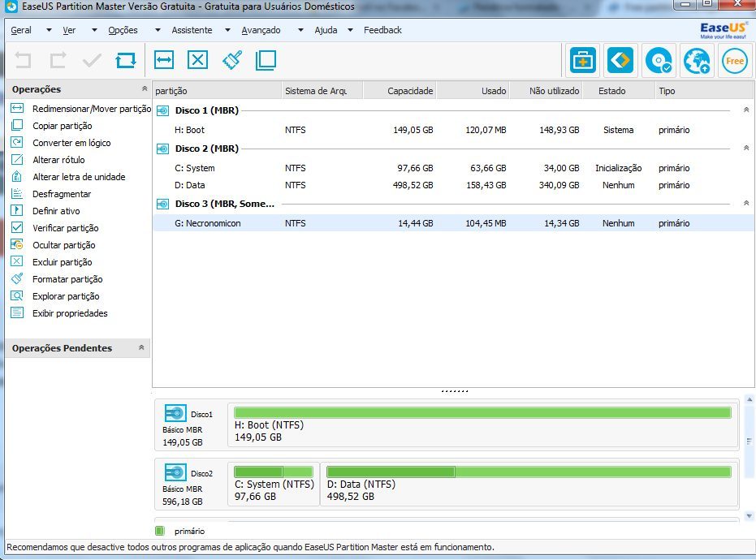Viewport: 756px width, 560px height.
Task: Open the Ver menu
Action: click(x=69, y=30)
